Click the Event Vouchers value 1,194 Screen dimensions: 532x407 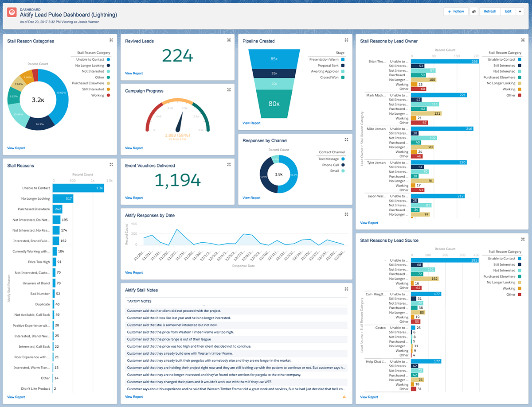tap(177, 180)
